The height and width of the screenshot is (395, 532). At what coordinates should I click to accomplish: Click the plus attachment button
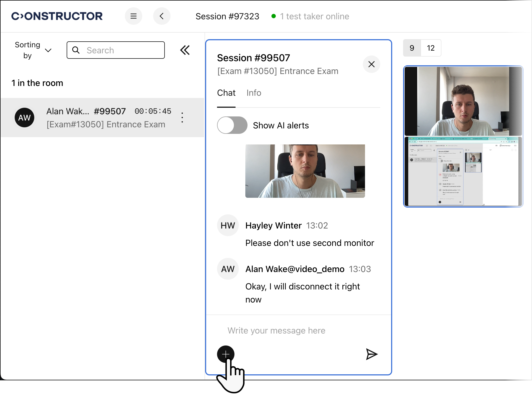tap(225, 354)
